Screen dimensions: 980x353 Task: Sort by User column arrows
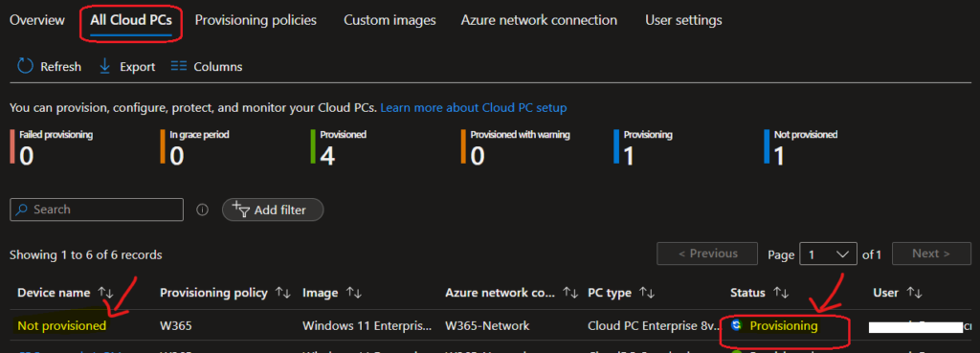tap(914, 293)
